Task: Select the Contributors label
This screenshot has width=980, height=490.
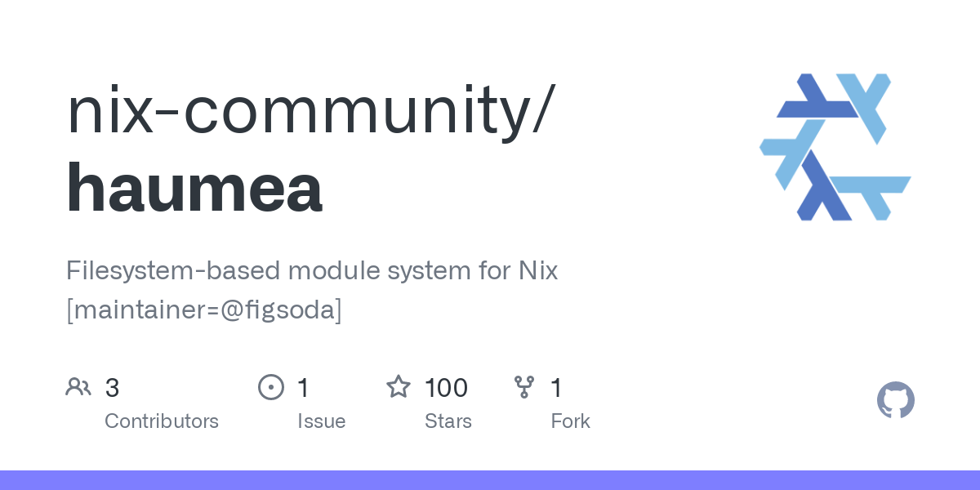Action: (x=162, y=421)
